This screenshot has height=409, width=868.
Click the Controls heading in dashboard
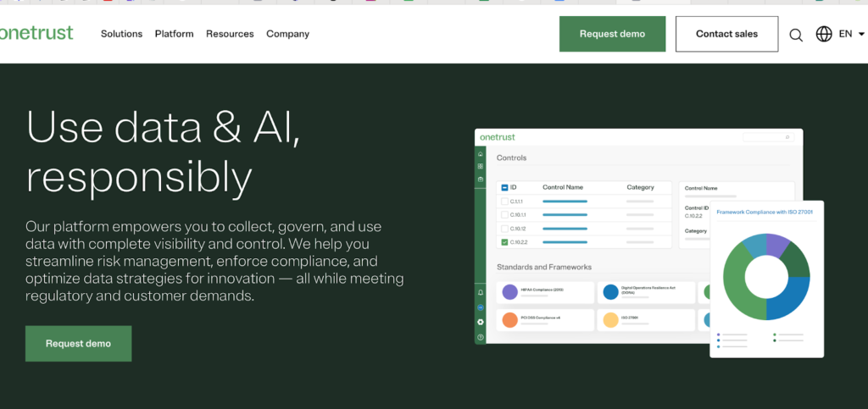coord(511,158)
